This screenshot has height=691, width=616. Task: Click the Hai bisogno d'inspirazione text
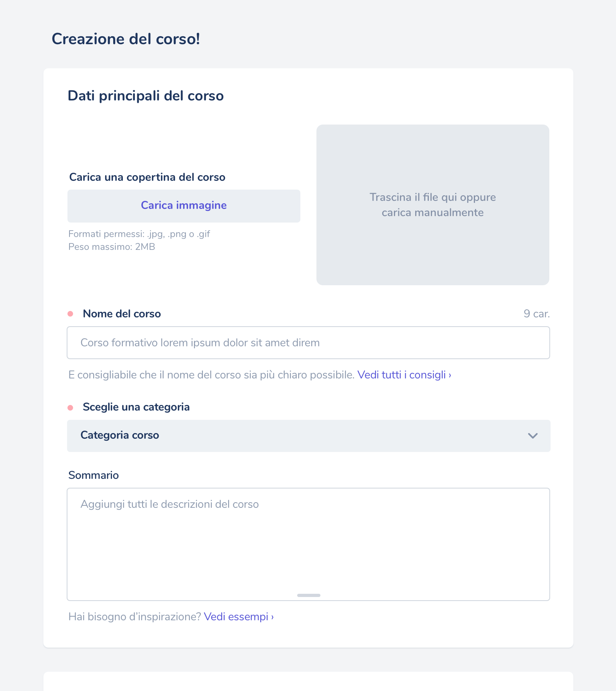pos(135,617)
